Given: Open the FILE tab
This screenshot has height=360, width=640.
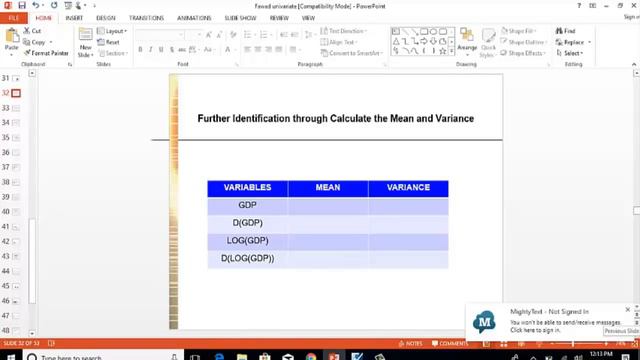Looking at the screenshot, I should 13,18.
